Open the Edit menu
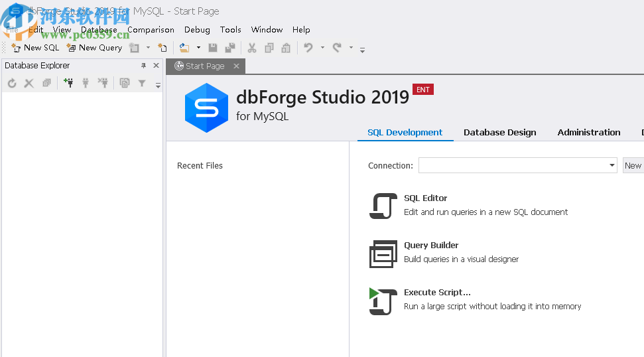Image resolution: width=644 pixels, height=357 pixels. click(x=36, y=30)
